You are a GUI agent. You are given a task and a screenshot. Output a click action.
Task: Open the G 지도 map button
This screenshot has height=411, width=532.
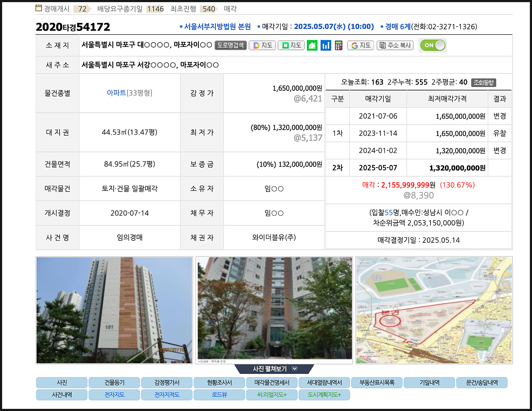click(x=361, y=45)
